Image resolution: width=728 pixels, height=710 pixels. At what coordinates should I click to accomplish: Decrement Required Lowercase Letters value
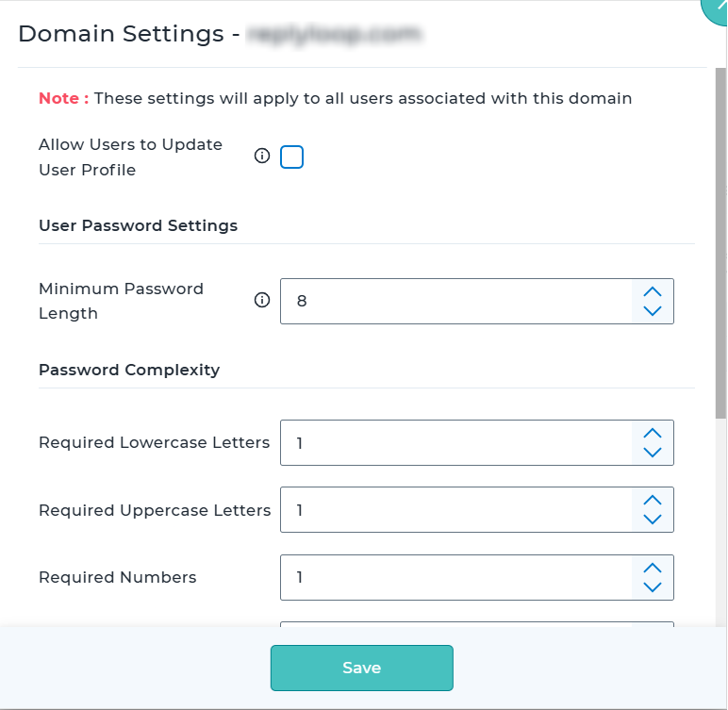click(x=652, y=453)
